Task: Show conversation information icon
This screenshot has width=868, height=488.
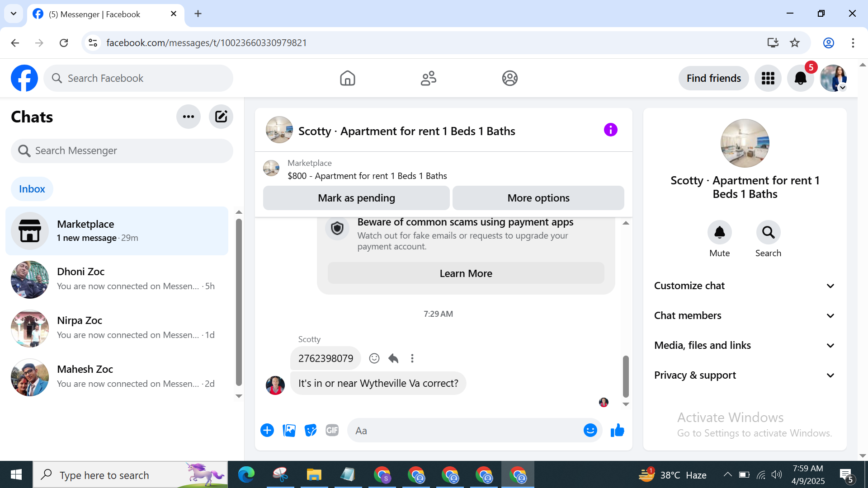Action: [x=610, y=130]
